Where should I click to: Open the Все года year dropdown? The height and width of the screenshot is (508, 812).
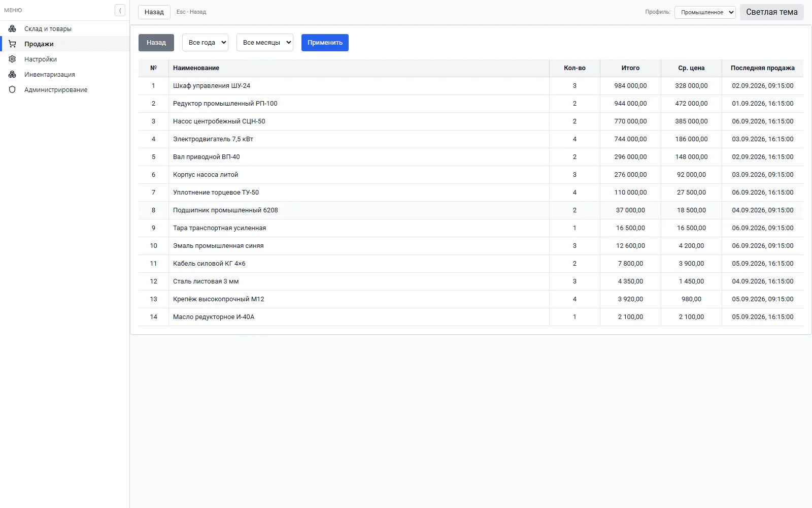click(x=205, y=43)
